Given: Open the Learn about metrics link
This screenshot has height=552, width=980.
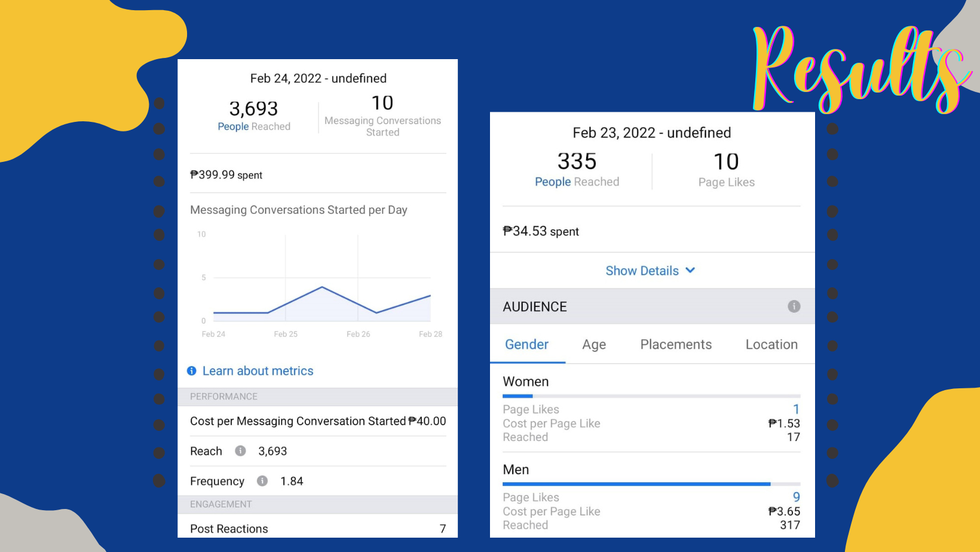Looking at the screenshot, I should point(258,371).
